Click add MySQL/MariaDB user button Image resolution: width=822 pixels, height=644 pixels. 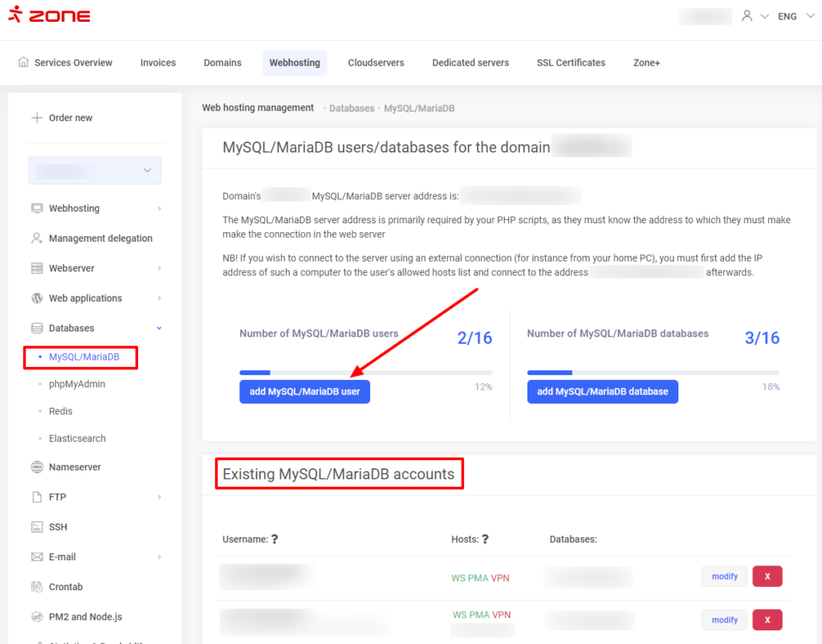click(x=304, y=392)
